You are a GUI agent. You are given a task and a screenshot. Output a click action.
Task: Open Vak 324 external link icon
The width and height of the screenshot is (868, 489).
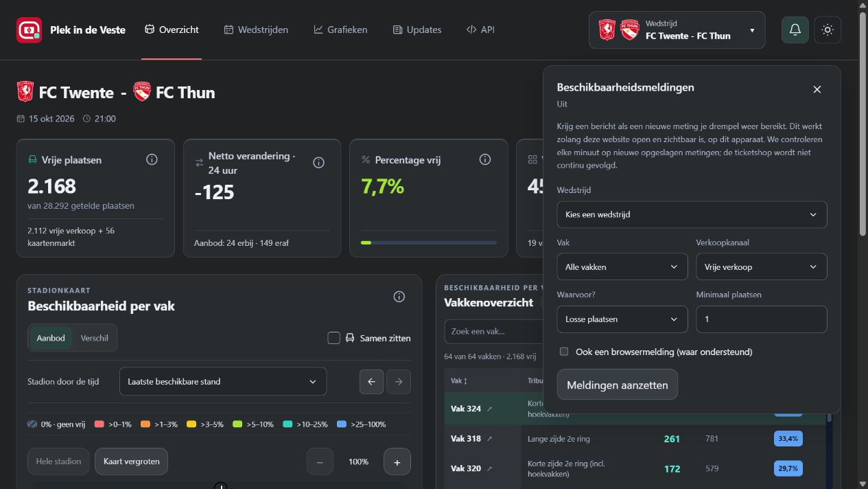click(x=489, y=409)
